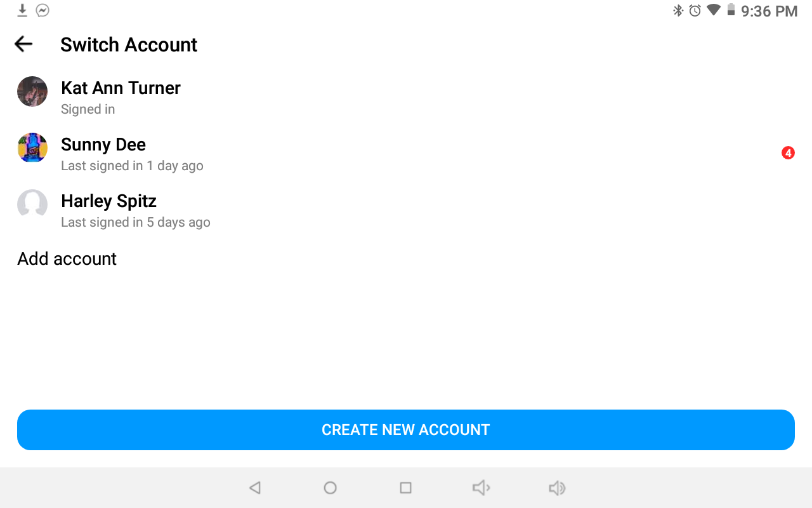Tap Sunny Dee's colorful avatar
This screenshot has width=812, height=508.
(32, 148)
